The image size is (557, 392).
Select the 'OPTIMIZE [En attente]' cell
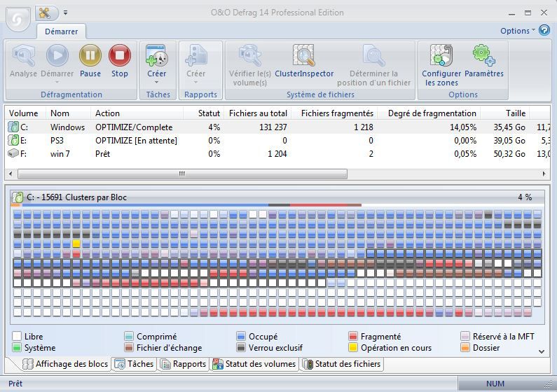click(x=136, y=141)
